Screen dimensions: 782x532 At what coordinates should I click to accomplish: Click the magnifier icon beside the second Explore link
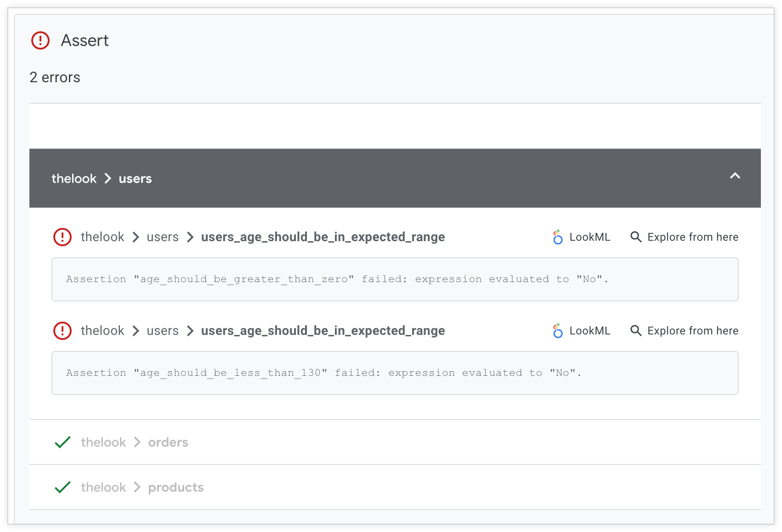coord(636,331)
